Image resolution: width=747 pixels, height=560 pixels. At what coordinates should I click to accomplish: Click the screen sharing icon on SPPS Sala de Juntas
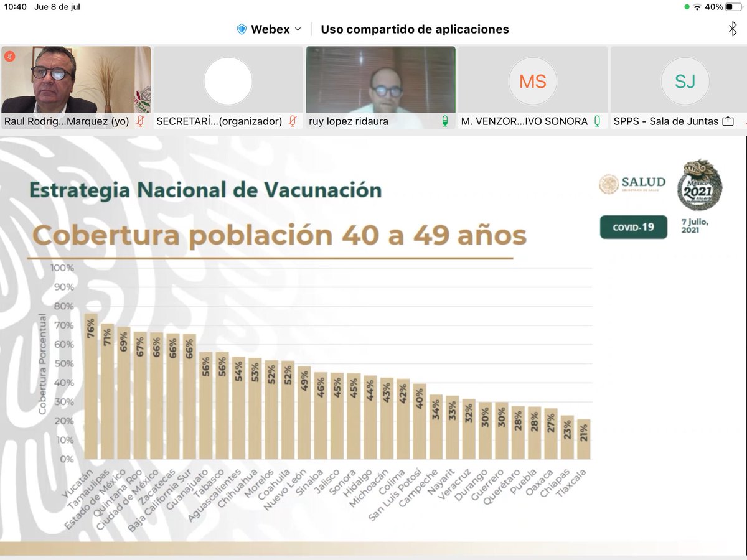point(727,121)
